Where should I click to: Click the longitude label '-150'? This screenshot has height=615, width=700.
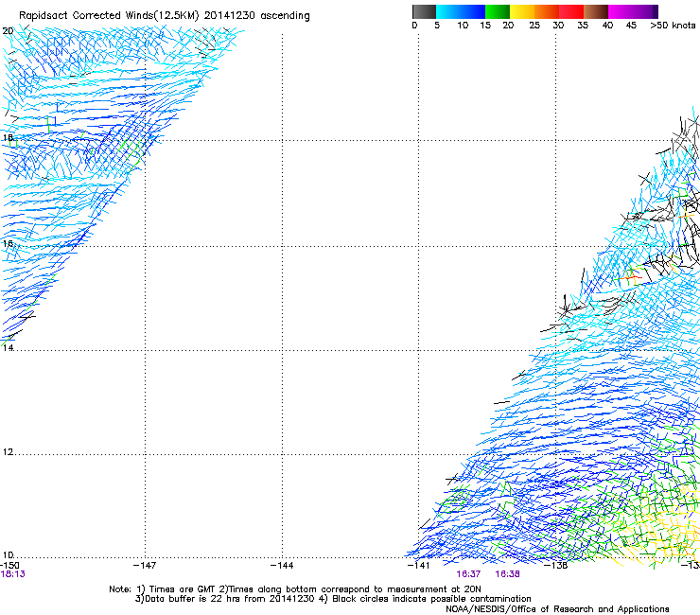coord(9,566)
